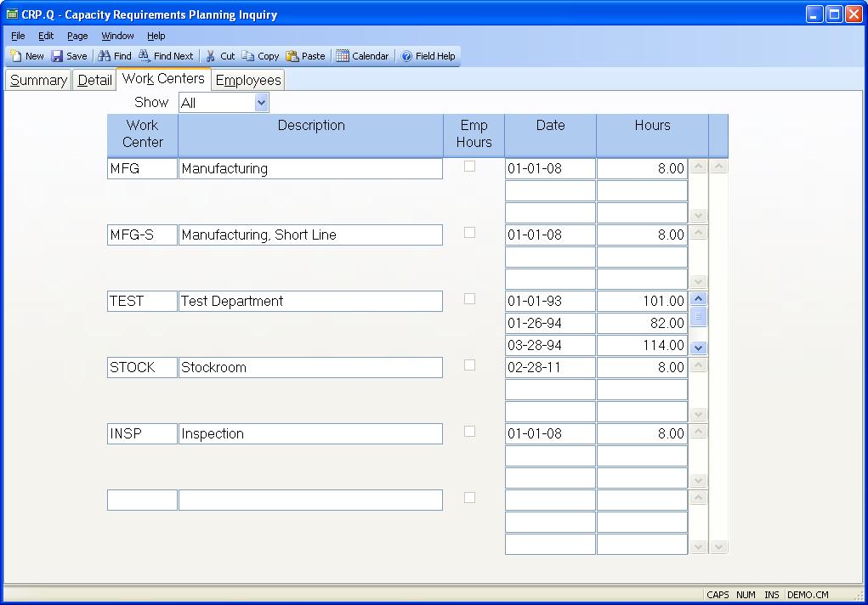
Task: Click the 114.00 hours cell
Action: [642, 345]
